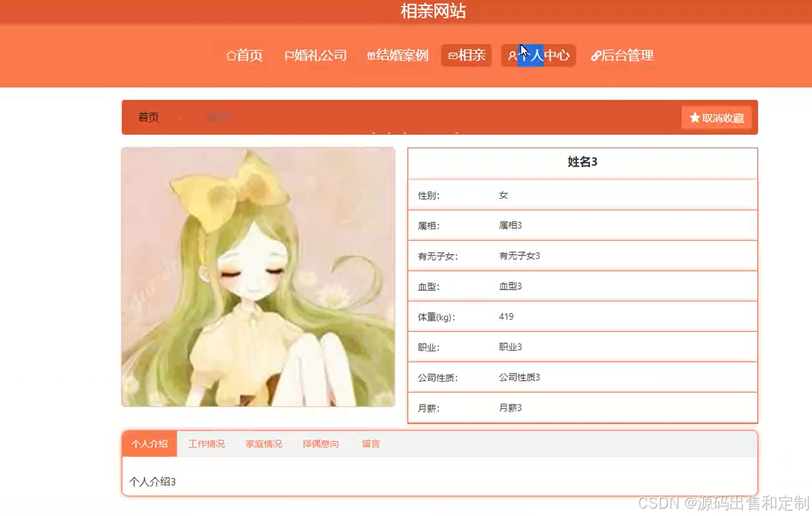Click the value 公司性质3
812x516 pixels.
pyautogui.click(x=520, y=377)
